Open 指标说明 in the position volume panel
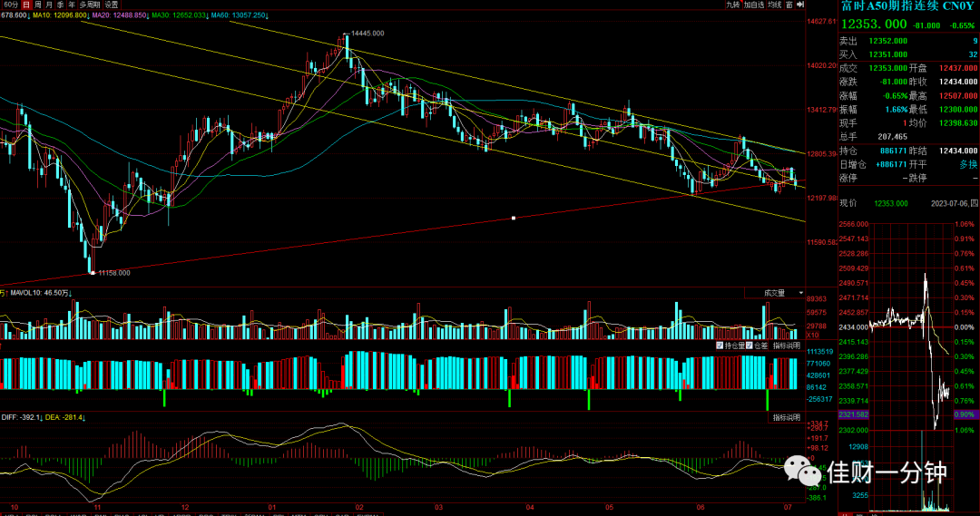The image size is (980, 516). pyautogui.click(x=786, y=346)
